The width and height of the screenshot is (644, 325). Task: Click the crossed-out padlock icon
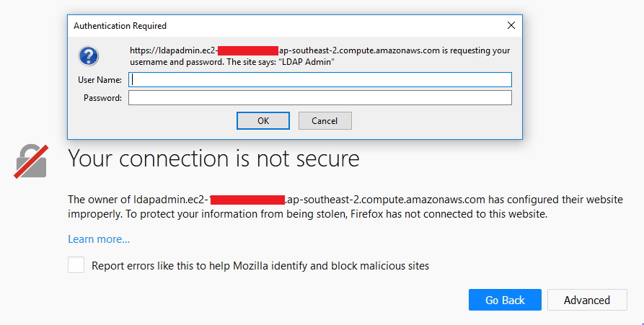click(x=31, y=161)
